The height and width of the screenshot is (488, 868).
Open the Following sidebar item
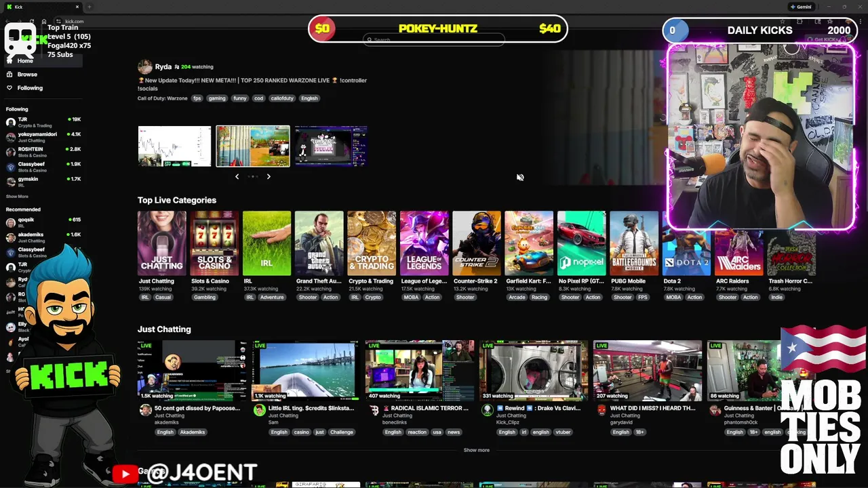pos(30,88)
